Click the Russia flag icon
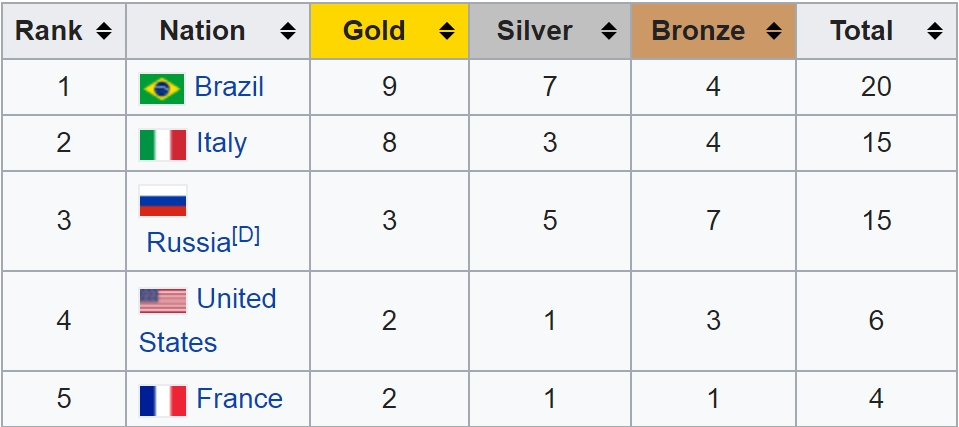This screenshot has height=427, width=959. click(163, 201)
